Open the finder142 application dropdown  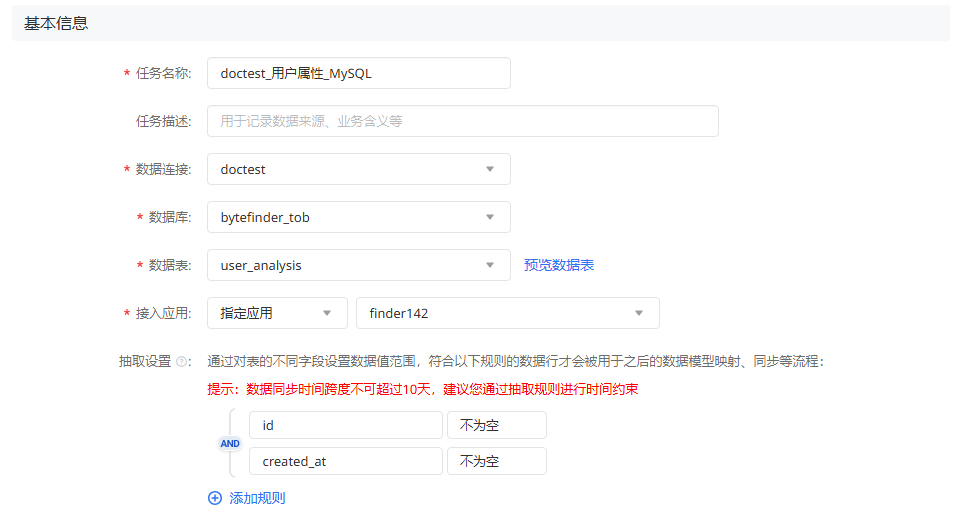(507, 313)
